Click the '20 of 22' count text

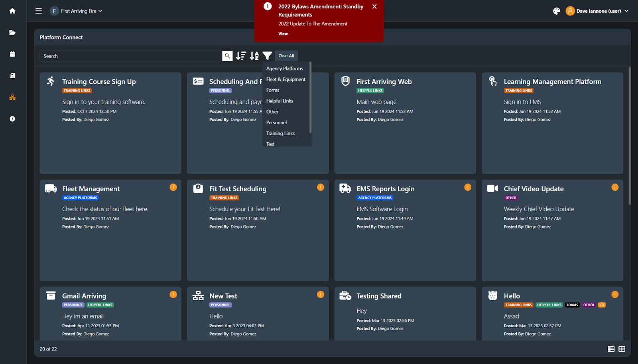48,349
